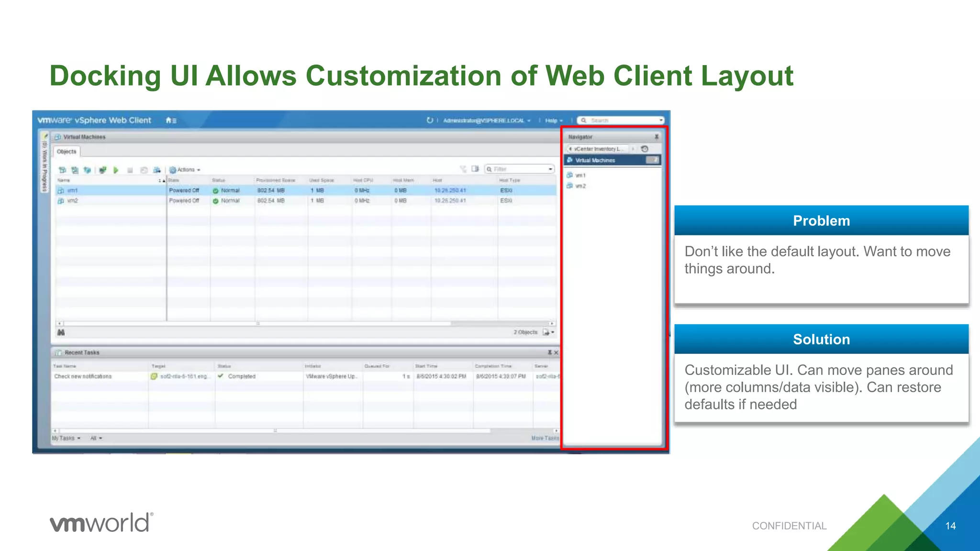Pin the Navigator panel
Screen dimensions: 980x551
657,137
